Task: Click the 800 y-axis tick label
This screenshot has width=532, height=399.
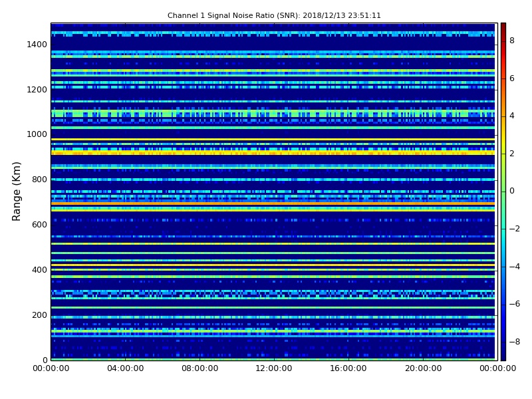Action: [39, 180]
